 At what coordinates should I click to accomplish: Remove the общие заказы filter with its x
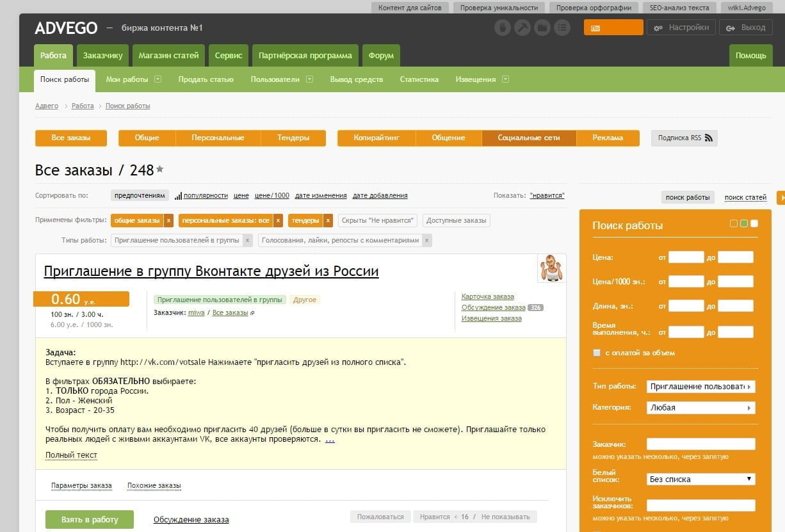[x=168, y=220]
